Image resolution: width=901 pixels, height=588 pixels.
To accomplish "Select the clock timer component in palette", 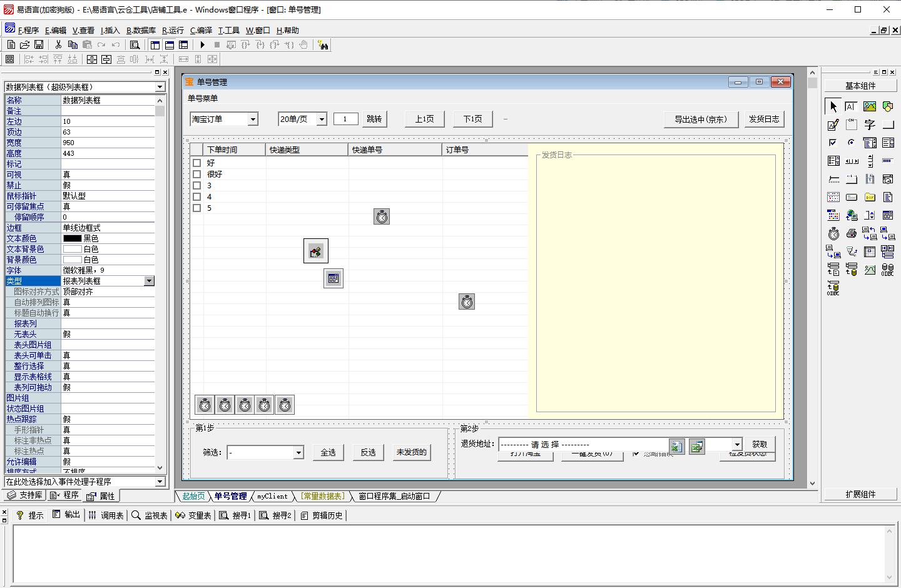I will point(833,234).
